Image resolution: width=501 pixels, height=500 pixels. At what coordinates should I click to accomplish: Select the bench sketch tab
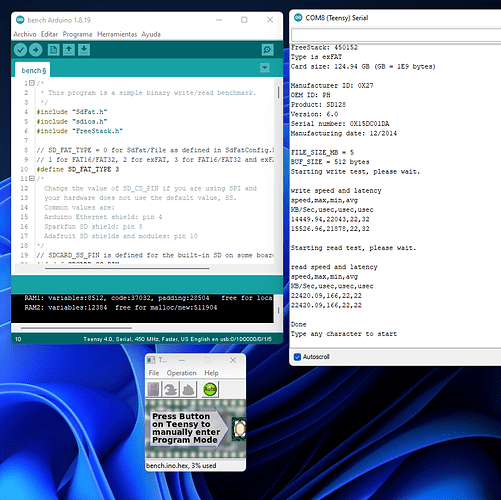(x=33, y=70)
